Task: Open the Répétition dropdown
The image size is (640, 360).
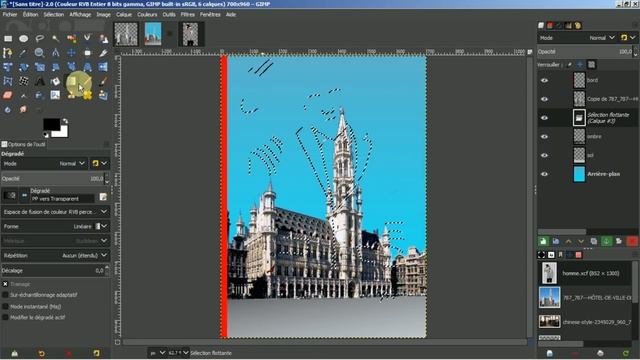Action: click(55, 256)
